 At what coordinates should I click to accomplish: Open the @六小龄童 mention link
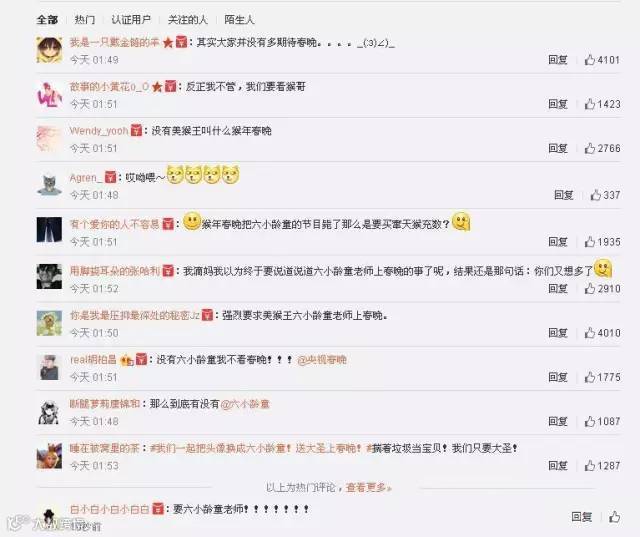pyautogui.click(x=245, y=404)
